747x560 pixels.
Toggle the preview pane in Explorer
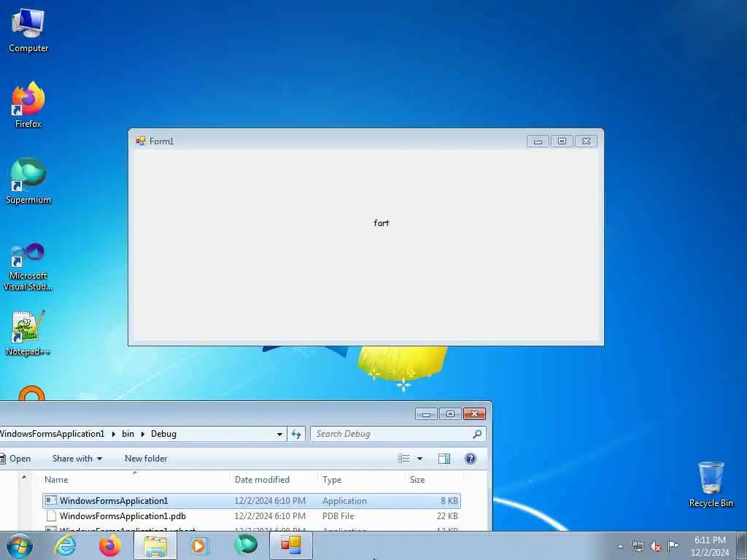coord(444,459)
